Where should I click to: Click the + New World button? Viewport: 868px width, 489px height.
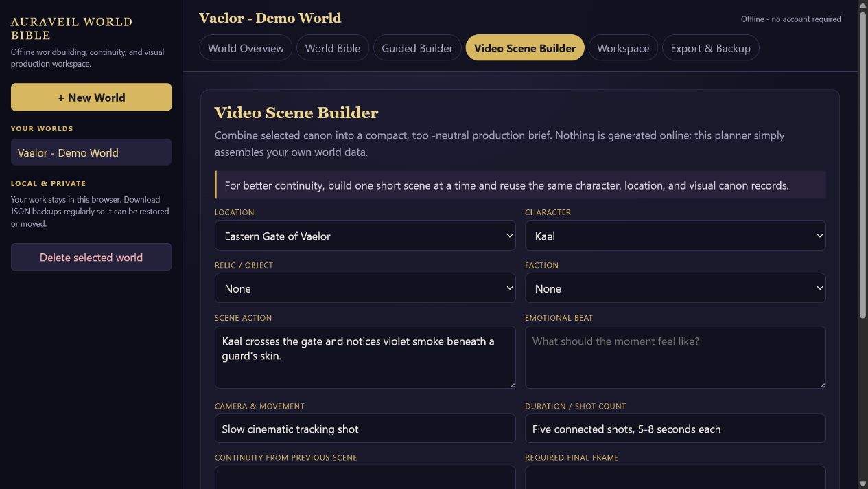(x=91, y=98)
